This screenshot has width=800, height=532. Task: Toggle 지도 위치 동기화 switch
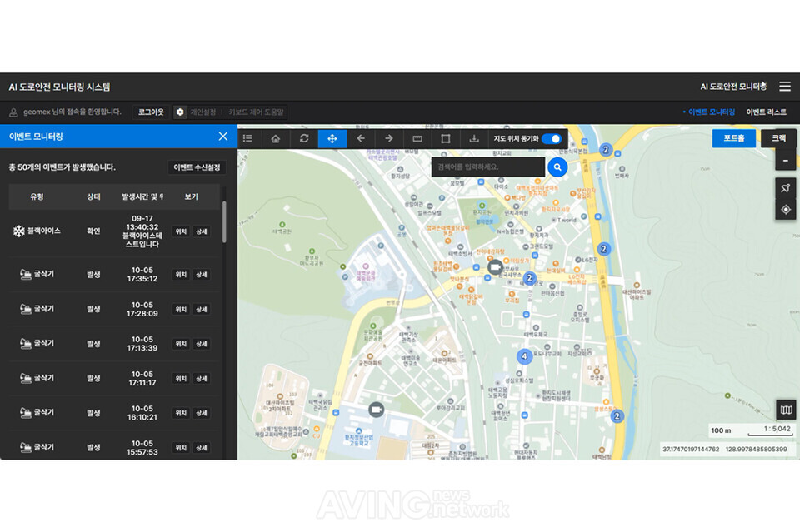pyautogui.click(x=551, y=138)
